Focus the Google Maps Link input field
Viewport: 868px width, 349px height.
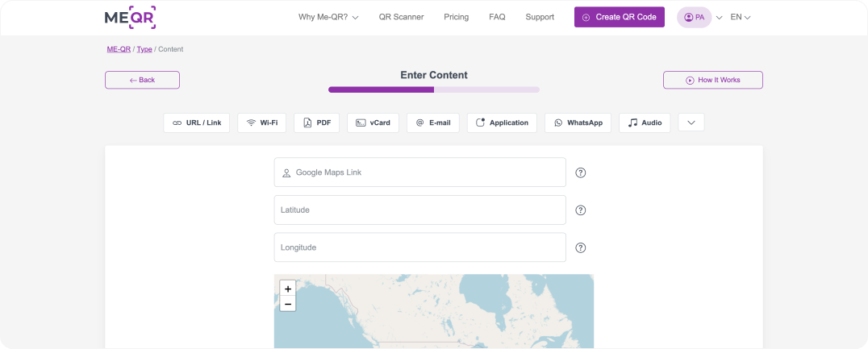(428, 172)
